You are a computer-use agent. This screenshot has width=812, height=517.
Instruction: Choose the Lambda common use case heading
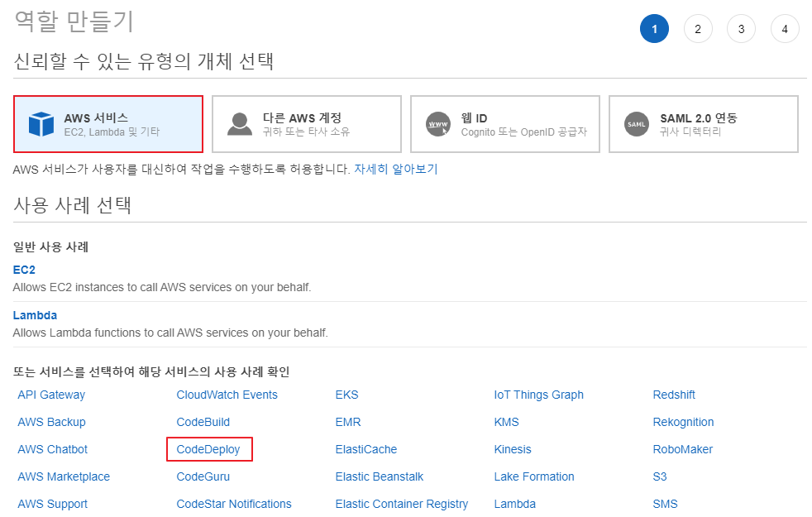click(x=35, y=315)
